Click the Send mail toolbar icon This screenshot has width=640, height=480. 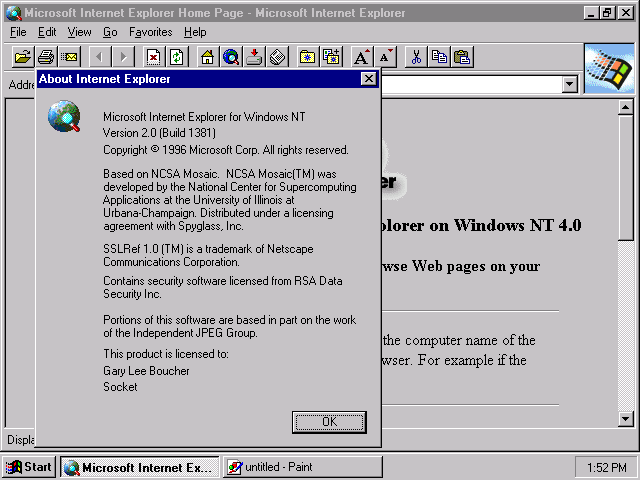(69, 57)
